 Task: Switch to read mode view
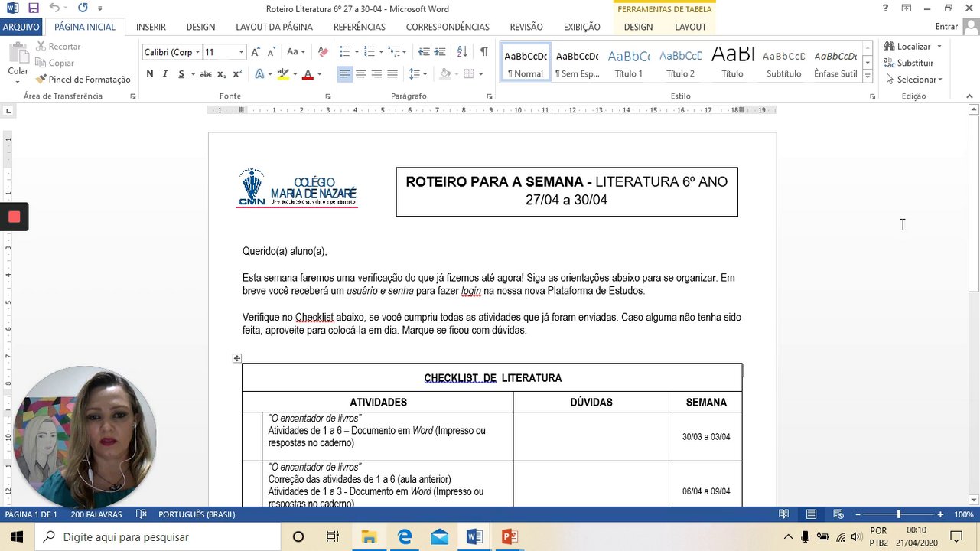click(784, 514)
